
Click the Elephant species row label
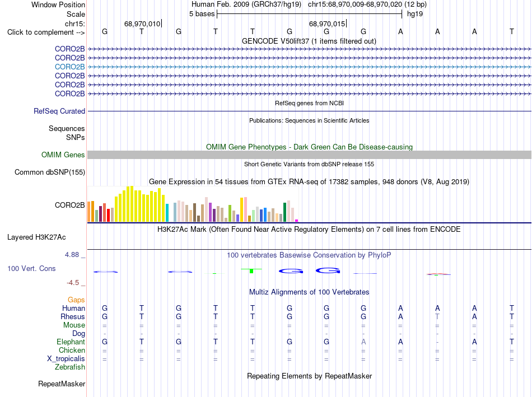(71, 342)
